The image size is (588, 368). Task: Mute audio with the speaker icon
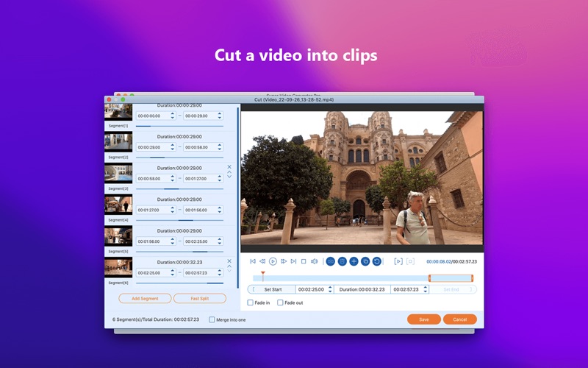click(x=314, y=261)
